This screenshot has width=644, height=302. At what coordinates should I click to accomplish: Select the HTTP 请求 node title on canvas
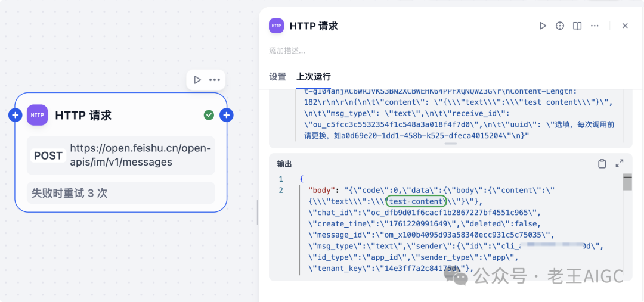83,116
